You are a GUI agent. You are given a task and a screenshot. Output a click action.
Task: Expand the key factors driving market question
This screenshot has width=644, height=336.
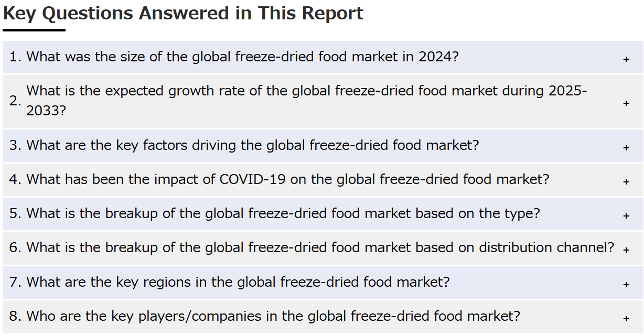click(323, 146)
